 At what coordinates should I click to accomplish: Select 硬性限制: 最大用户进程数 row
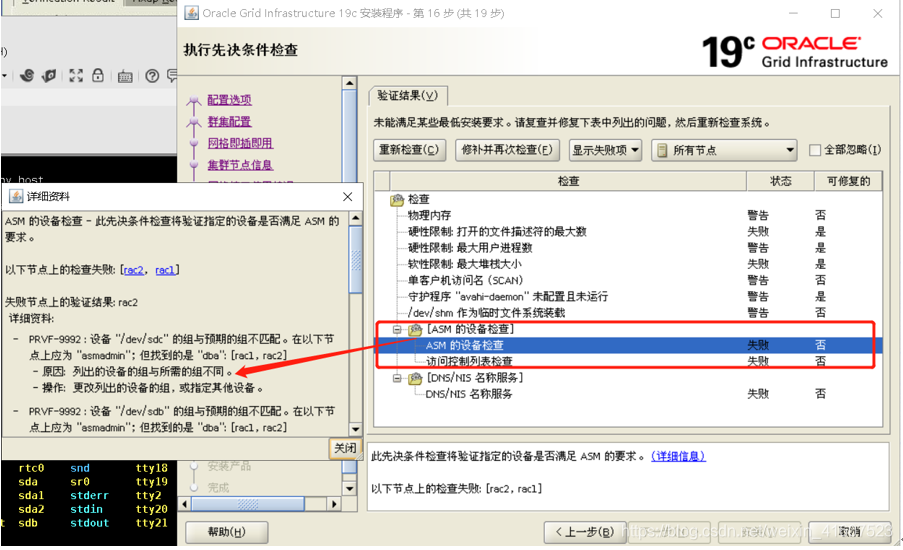pyautogui.click(x=628, y=248)
